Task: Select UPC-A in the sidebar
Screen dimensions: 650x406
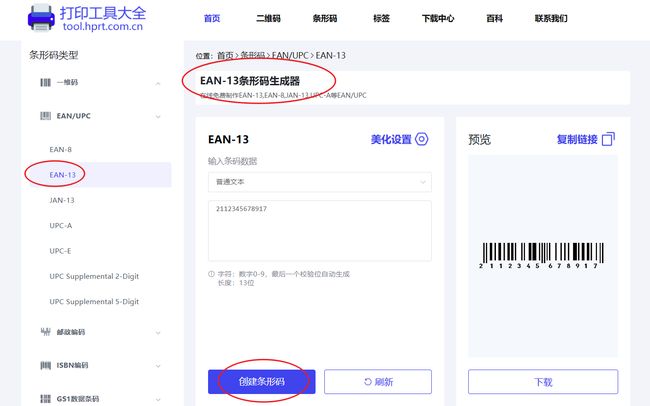Action: tap(61, 225)
